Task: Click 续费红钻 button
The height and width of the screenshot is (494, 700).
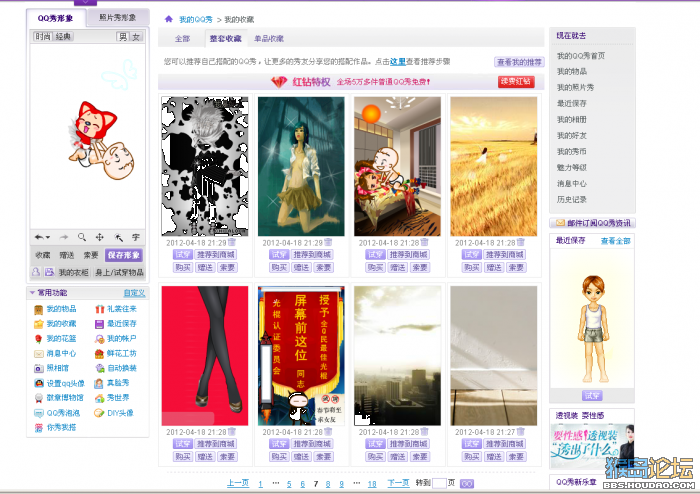Action: point(516,81)
